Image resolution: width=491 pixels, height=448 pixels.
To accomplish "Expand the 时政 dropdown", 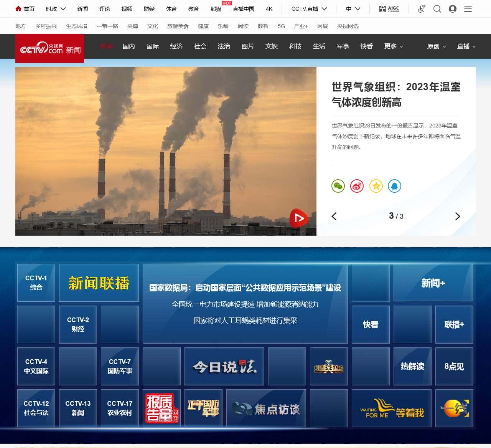I will pyautogui.click(x=56, y=9).
